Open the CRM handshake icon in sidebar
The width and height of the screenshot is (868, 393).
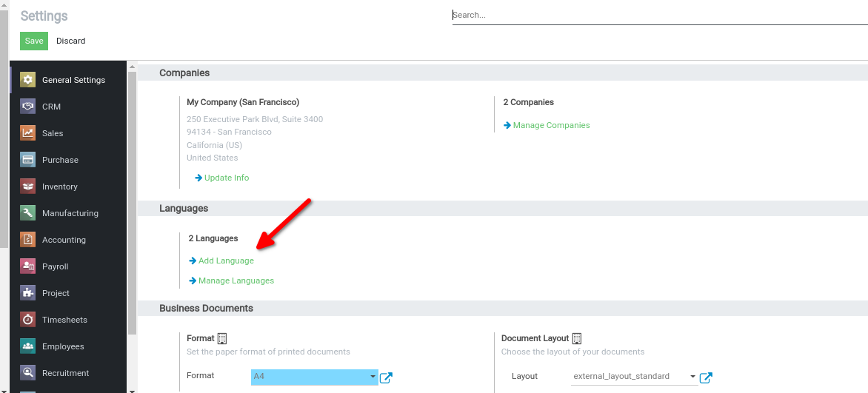[28, 107]
